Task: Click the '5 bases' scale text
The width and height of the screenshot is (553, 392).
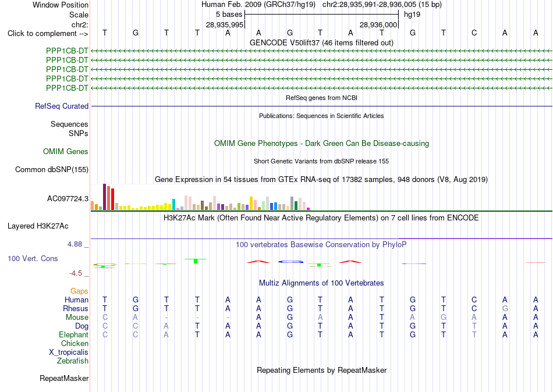Action: click(x=229, y=15)
